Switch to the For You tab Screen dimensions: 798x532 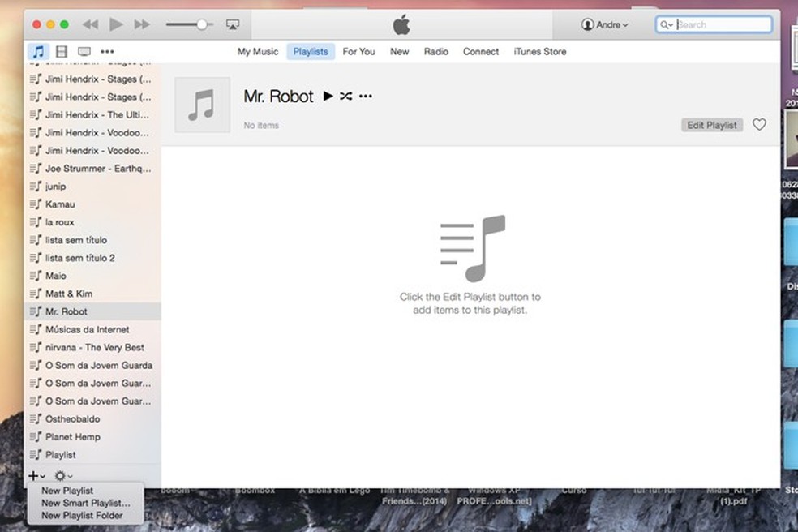[x=358, y=51]
